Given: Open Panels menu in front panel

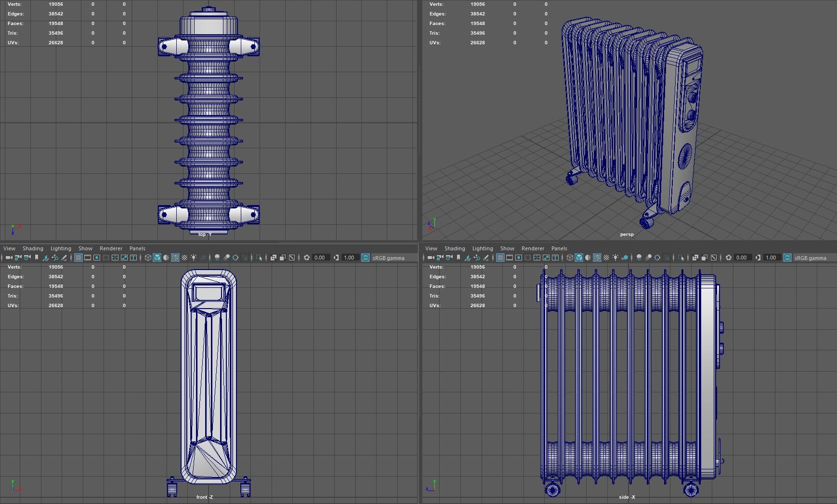Looking at the screenshot, I should pyautogui.click(x=137, y=248).
